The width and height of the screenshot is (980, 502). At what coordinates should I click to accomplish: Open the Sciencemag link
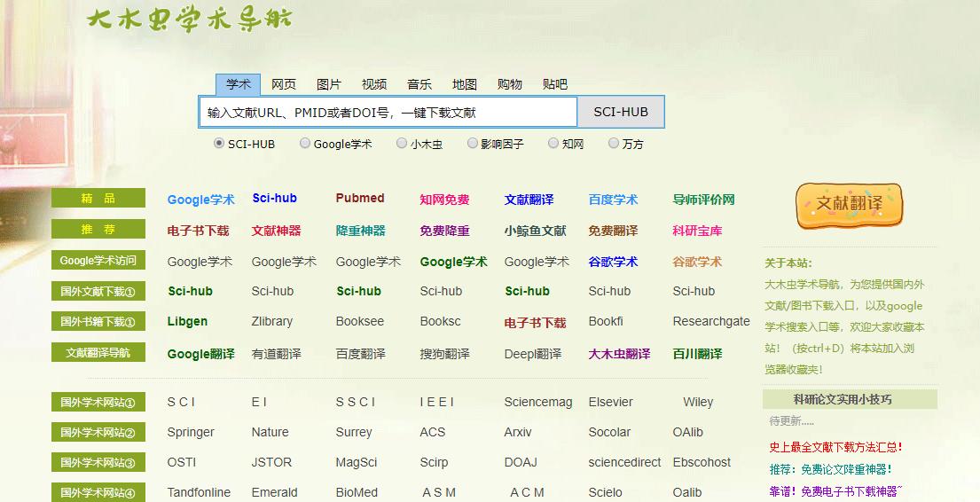pyautogui.click(x=538, y=402)
